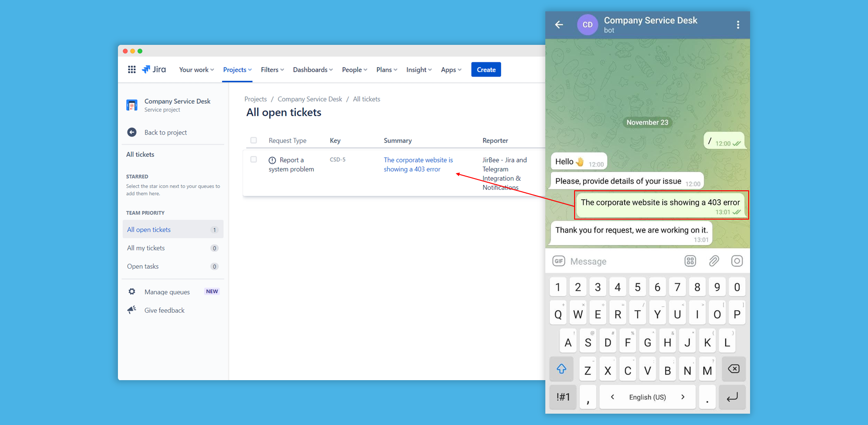This screenshot has width=868, height=425.
Task: Tap the number 5 key on the keyboard
Action: tap(637, 287)
